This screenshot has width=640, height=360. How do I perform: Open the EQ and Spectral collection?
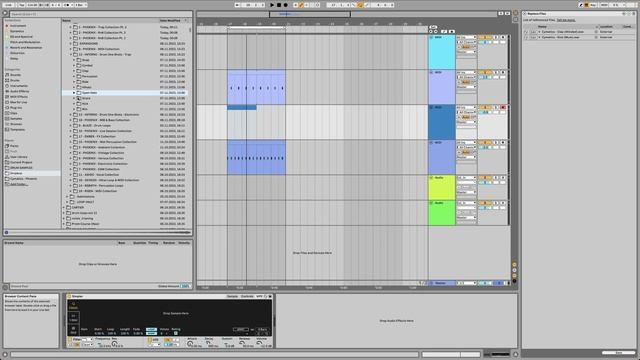(x=21, y=37)
